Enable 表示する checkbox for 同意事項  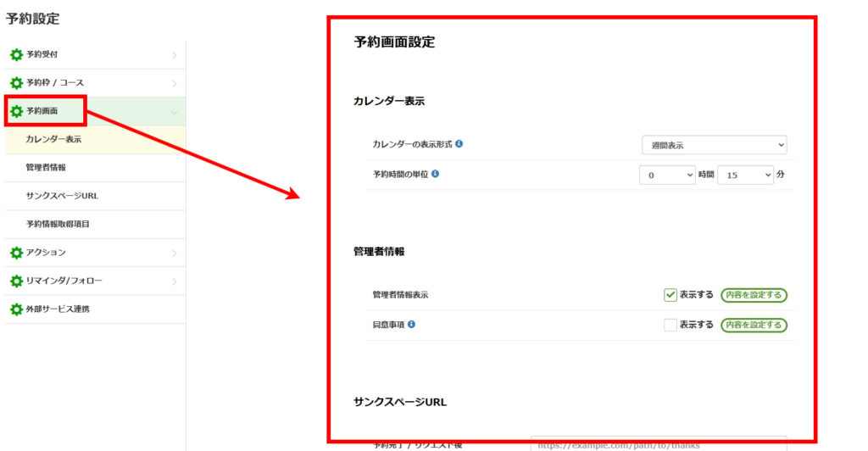point(670,325)
